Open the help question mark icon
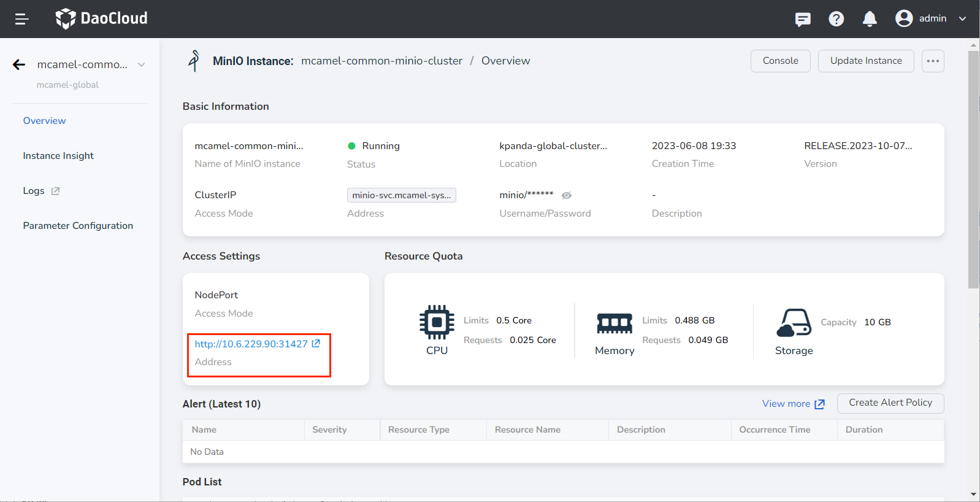 (x=836, y=19)
